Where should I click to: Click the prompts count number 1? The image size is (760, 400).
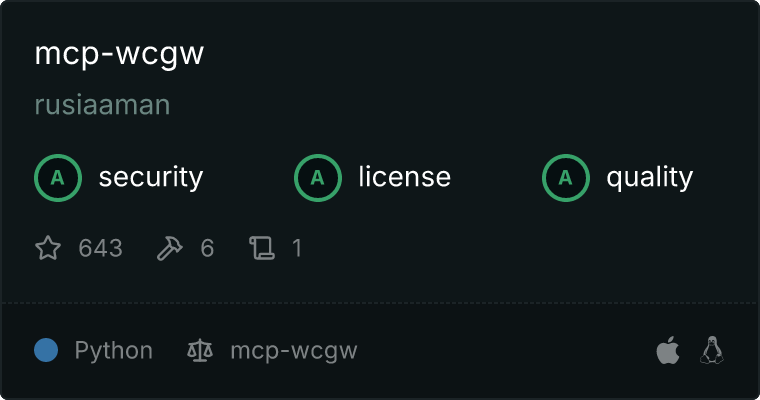(x=297, y=248)
